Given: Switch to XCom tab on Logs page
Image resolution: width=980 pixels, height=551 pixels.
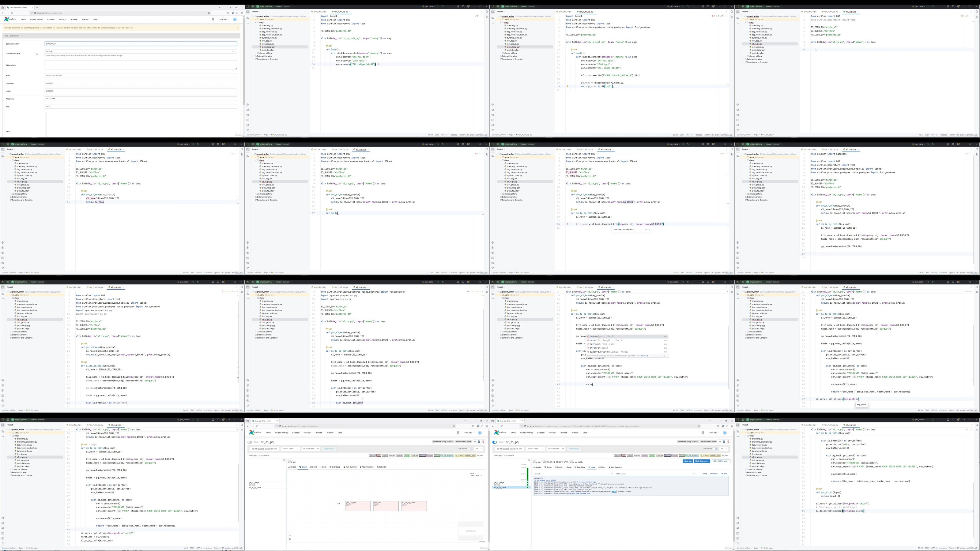Looking at the screenshot, I should 602,467.
